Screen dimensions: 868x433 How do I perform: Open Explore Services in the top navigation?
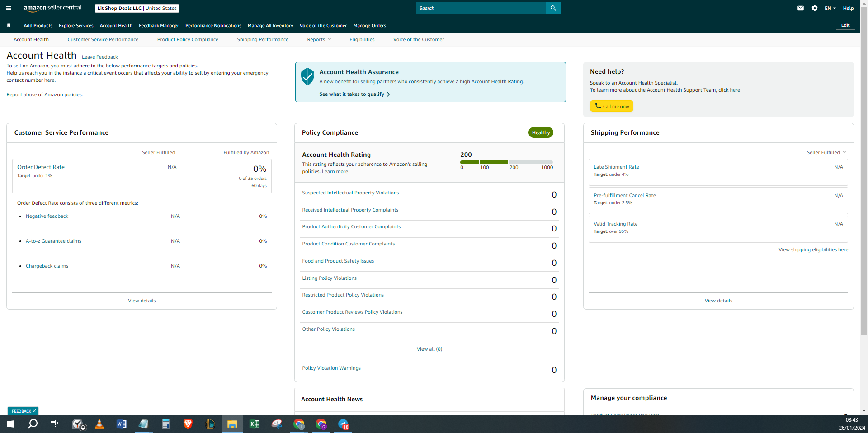point(76,25)
